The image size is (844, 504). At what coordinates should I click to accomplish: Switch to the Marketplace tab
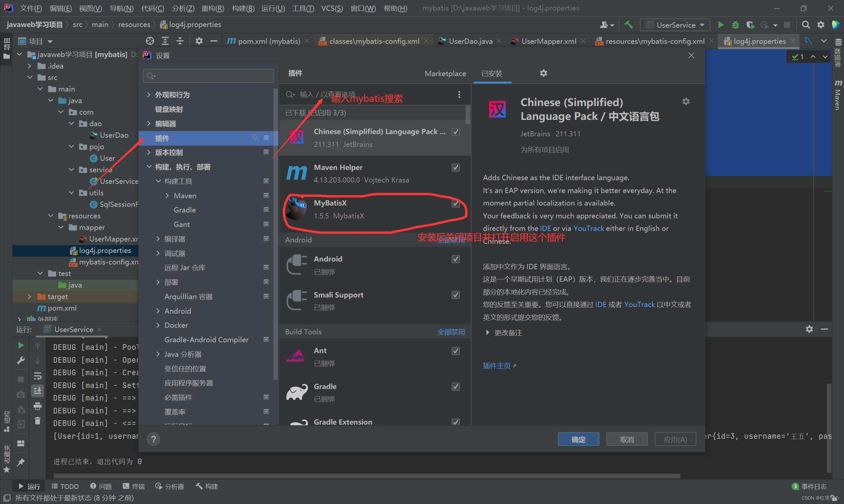click(x=445, y=73)
